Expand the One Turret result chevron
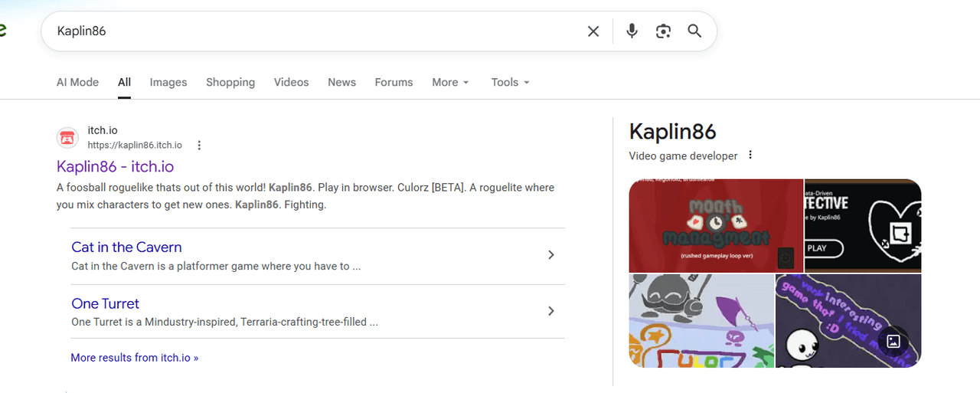The width and height of the screenshot is (980, 393). click(550, 311)
